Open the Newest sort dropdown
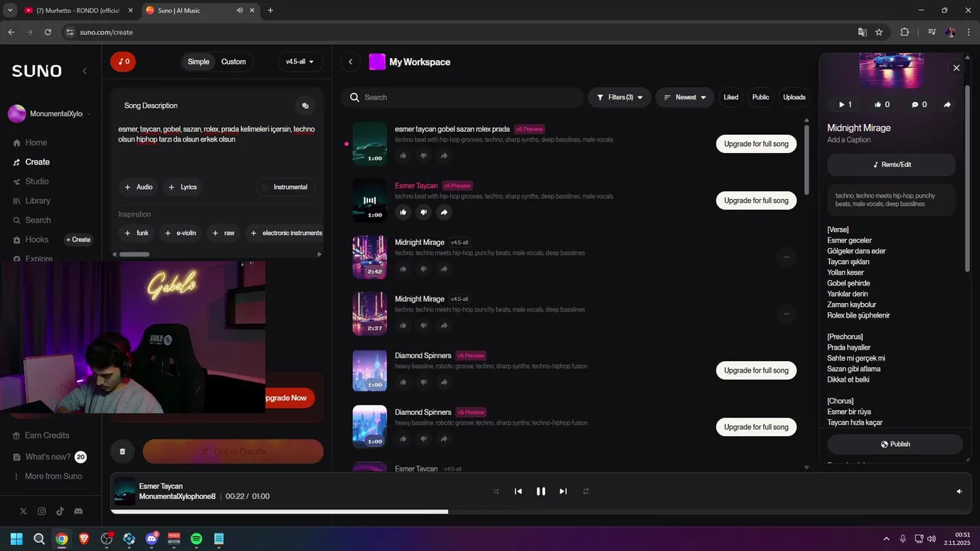Viewport: 980px width, 551px height. [684, 97]
